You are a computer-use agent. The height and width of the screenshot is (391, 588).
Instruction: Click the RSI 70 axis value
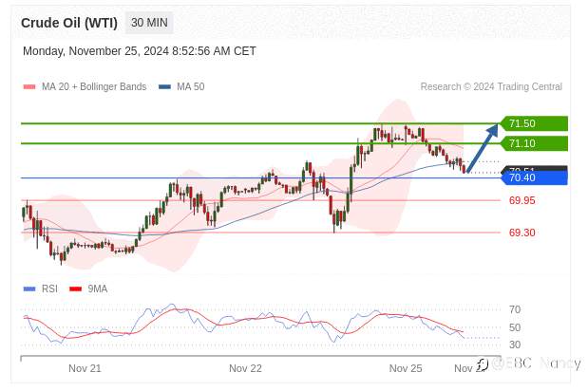tap(515, 309)
